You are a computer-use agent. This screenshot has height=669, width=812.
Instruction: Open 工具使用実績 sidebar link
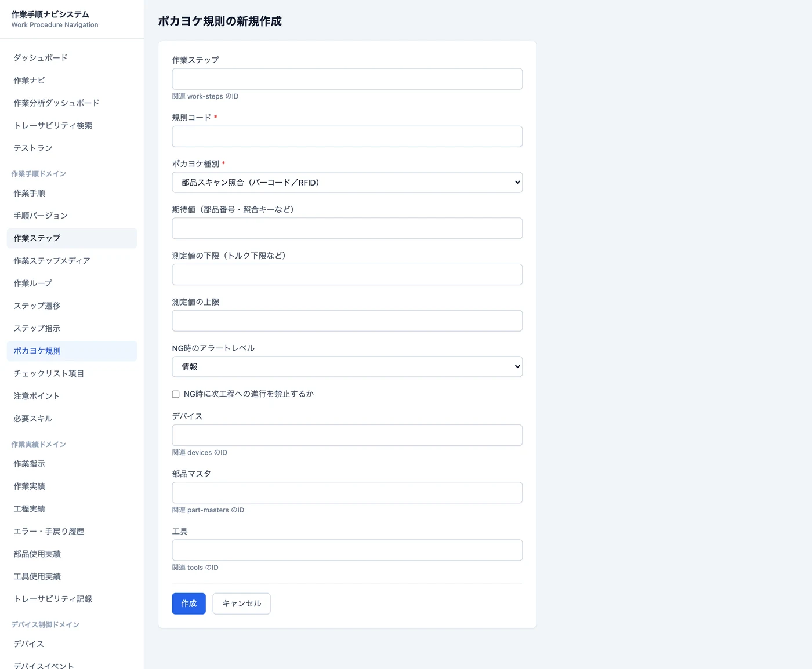[72, 577]
